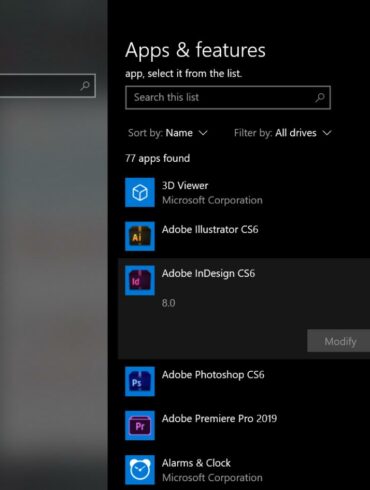Click the 3D Viewer app icon

pos(140,192)
